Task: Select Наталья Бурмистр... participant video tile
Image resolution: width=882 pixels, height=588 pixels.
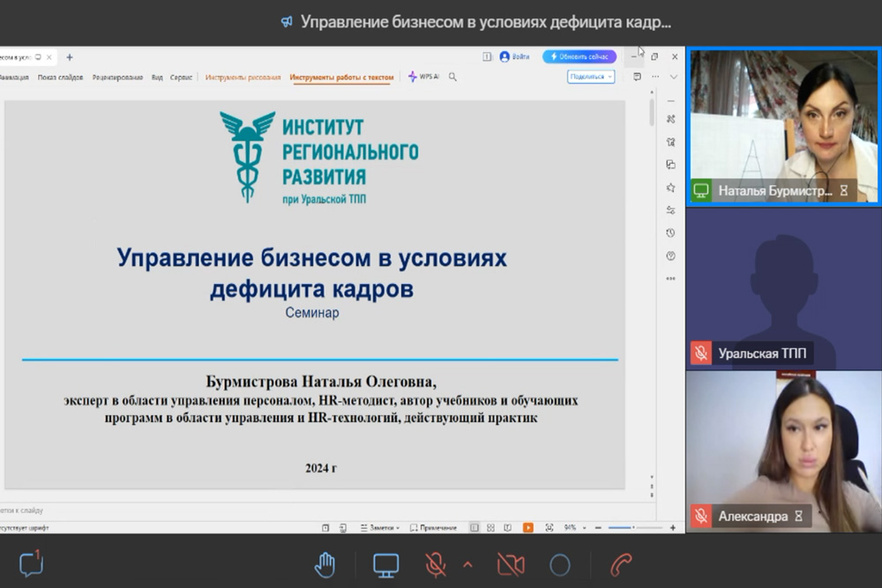Action: click(783, 126)
